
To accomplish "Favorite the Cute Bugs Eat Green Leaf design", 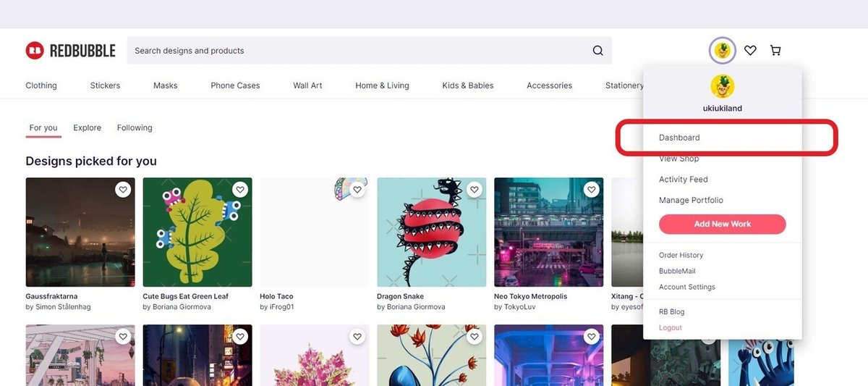I will coord(240,190).
